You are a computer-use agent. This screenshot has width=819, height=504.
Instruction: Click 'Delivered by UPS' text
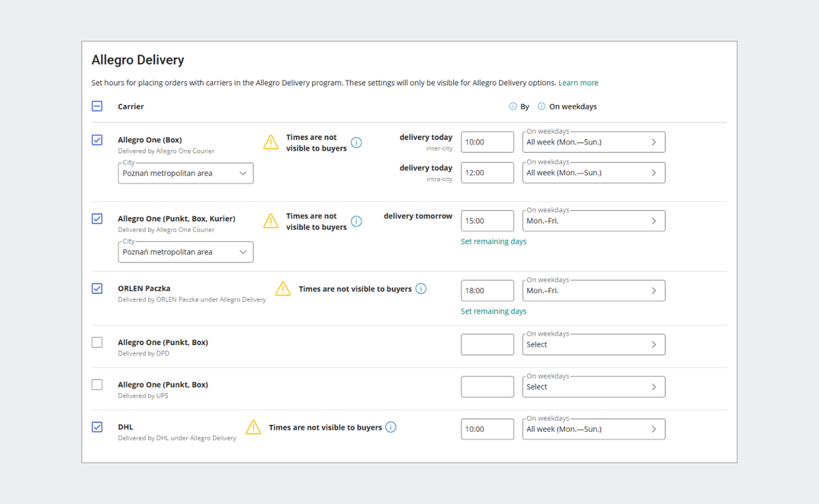[x=143, y=396]
